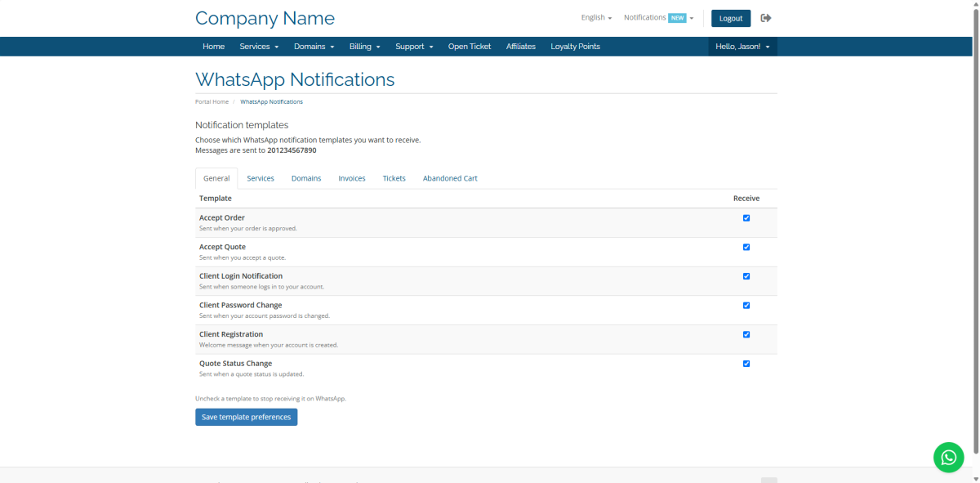
Task: Click 'Sent when you accept a quote.' text
Action: click(x=243, y=257)
